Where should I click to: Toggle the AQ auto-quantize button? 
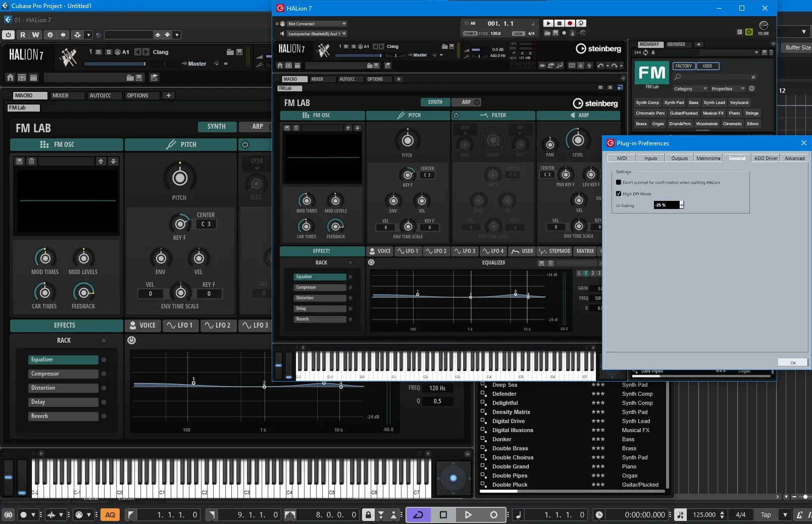point(110,515)
